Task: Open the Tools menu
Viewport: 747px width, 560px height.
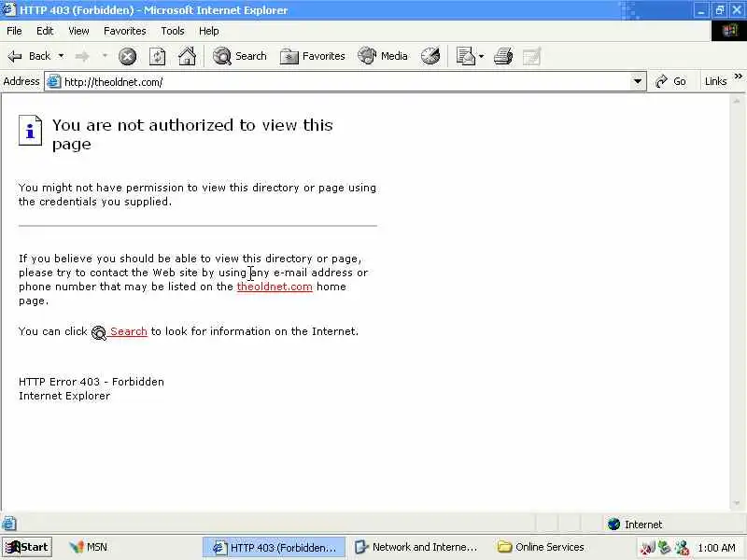Action: coord(173,31)
